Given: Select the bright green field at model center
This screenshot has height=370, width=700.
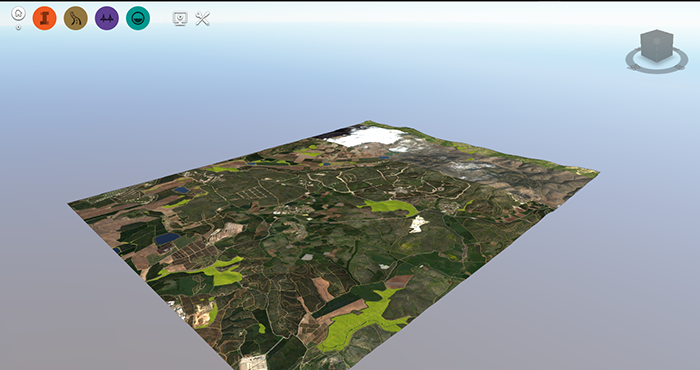Looking at the screenshot, I should 389,207.
